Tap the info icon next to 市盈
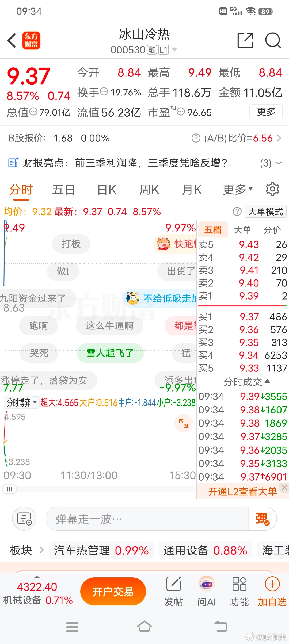The width and height of the screenshot is (289, 644). [x=181, y=112]
